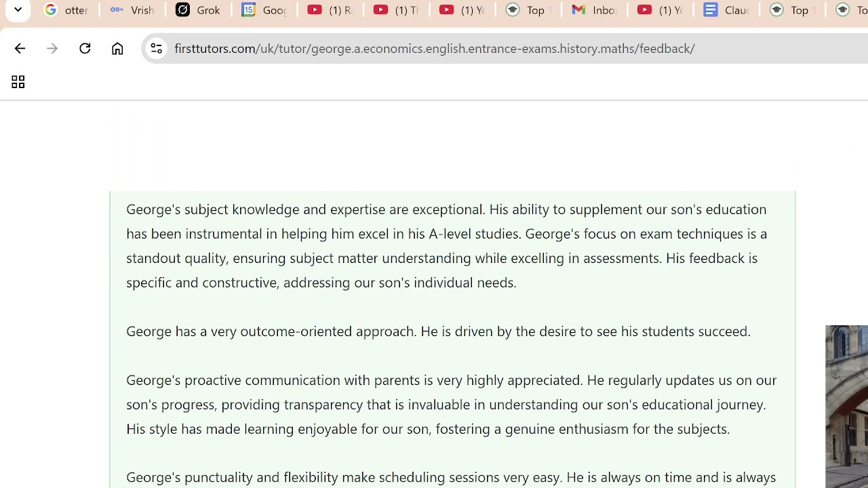The width and height of the screenshot is (868, 488).
Task: Switch to the first Top tutors tab
Action: click(528, 10)
